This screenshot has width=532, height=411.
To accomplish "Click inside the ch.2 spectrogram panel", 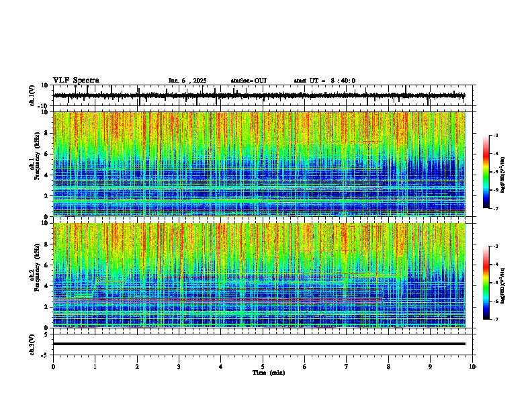I will click(259, 275).
